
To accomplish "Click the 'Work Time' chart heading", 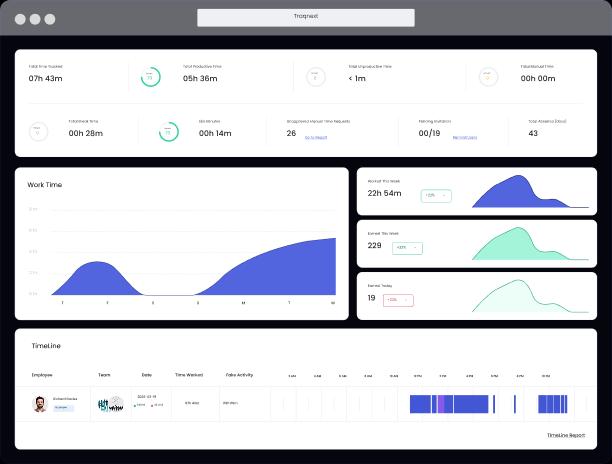I will coord(44,185).
